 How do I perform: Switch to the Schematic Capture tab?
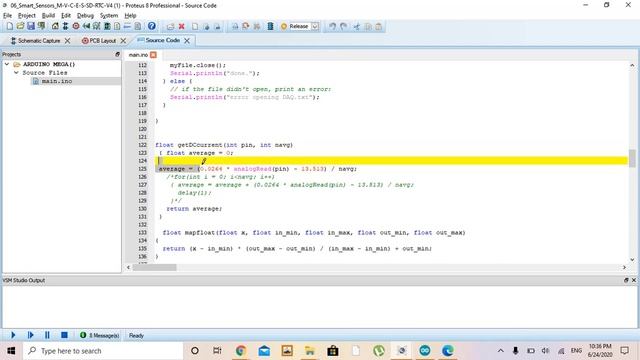click(x=35, y=41)
